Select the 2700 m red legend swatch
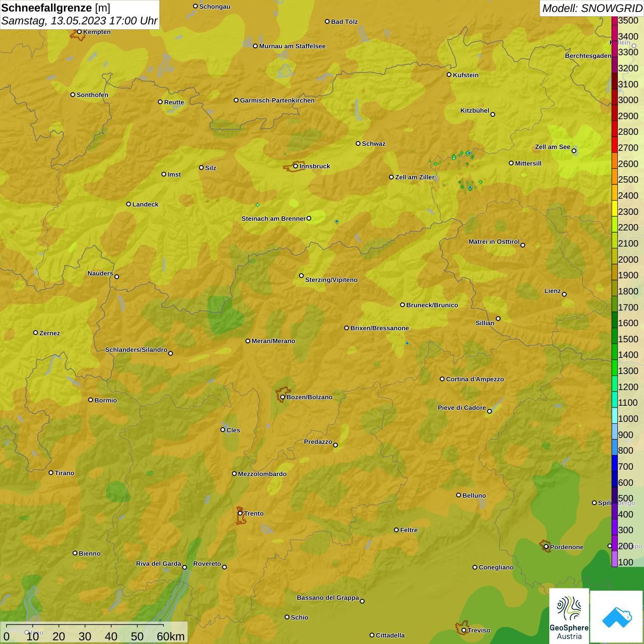The height and width of the screenshot is (644, 644). click(x=615, y=145)
